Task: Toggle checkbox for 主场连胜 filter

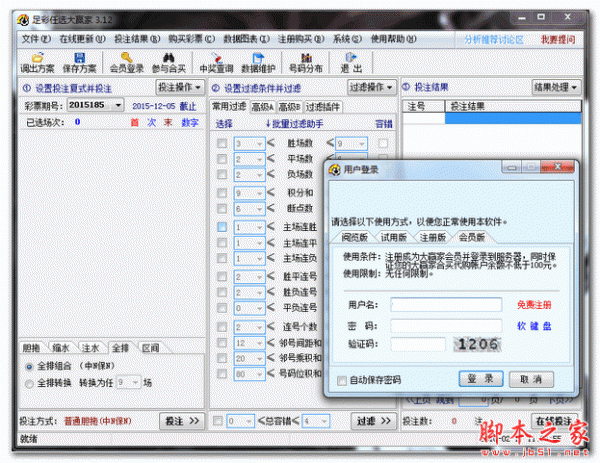Action: 222,227
